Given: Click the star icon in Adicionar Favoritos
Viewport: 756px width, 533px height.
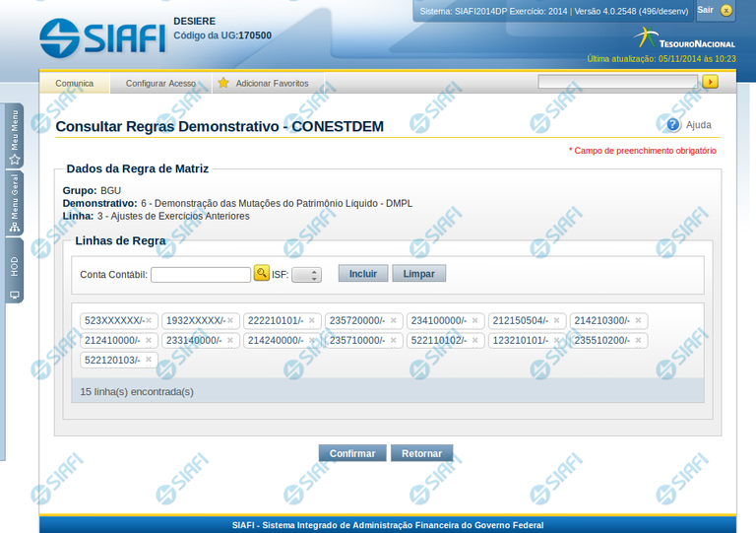Looking at the screenshot, I should tap(223, 83).
